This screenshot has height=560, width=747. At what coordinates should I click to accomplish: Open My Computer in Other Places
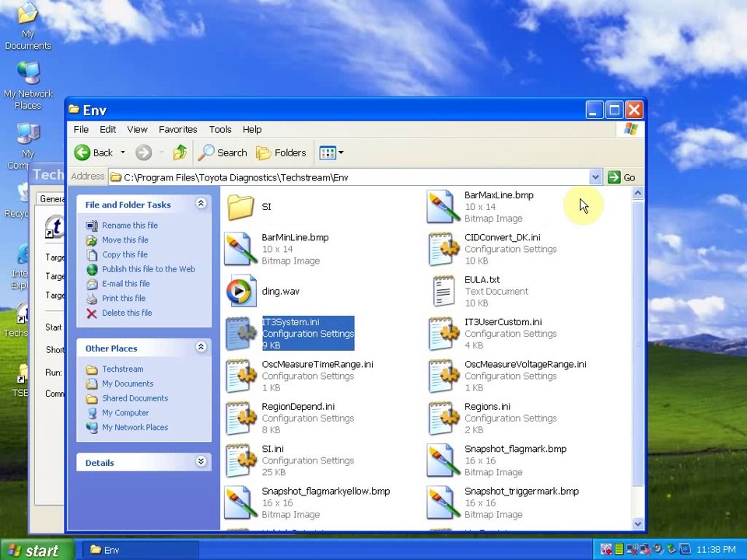pyautogui.click(x=125, y=413)
